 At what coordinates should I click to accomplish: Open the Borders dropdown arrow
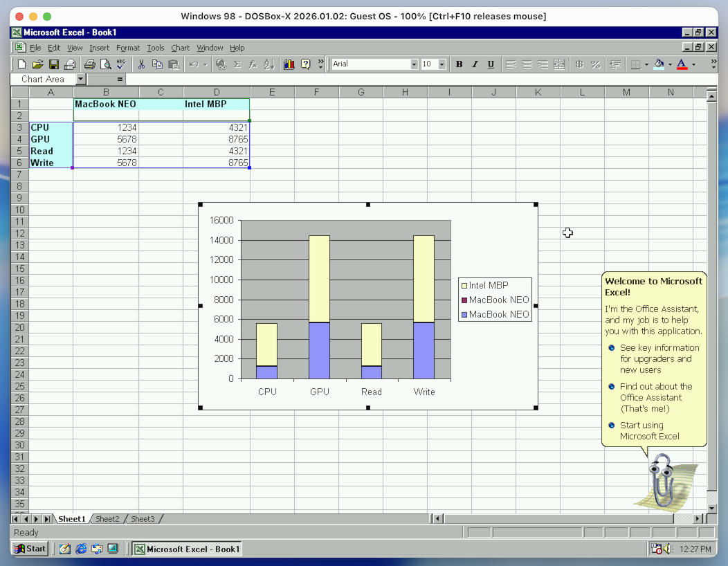click(647, 64)
